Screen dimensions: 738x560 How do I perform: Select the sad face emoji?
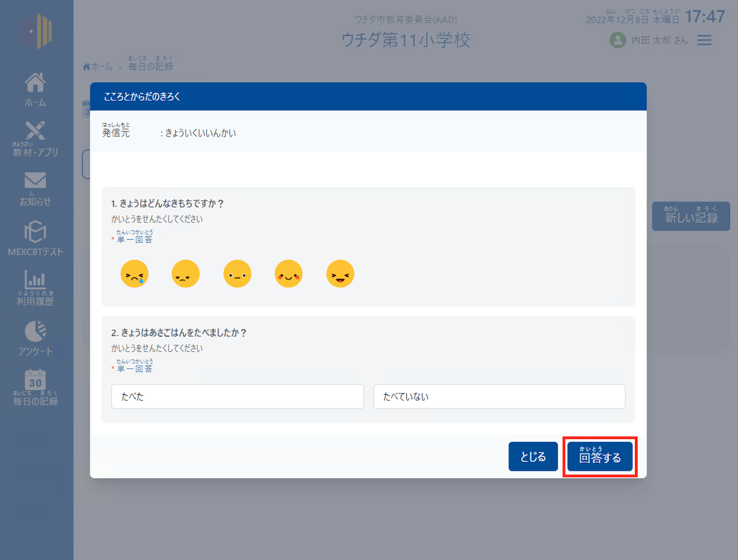coord(186,274)
